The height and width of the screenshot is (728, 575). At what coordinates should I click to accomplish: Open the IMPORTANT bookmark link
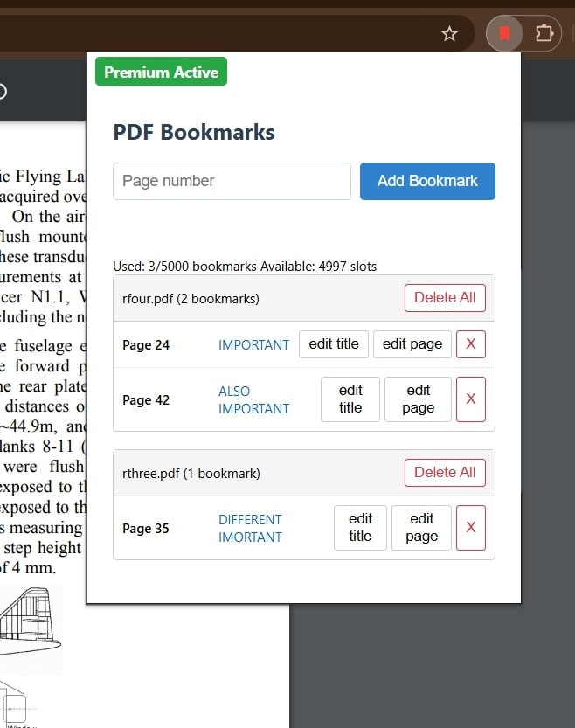click(253, 345)
